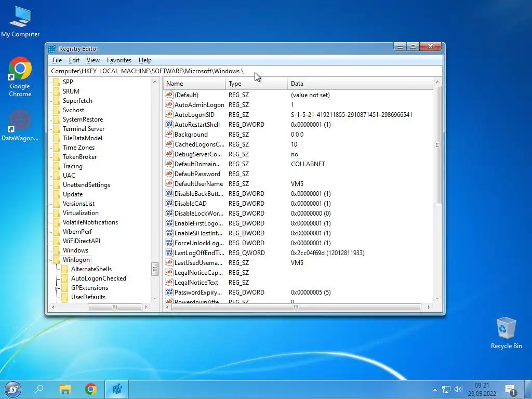Click the values pane scroll-right arrow
The height and width of the screenshot is (399, 532).
click(x=429, y=308)
